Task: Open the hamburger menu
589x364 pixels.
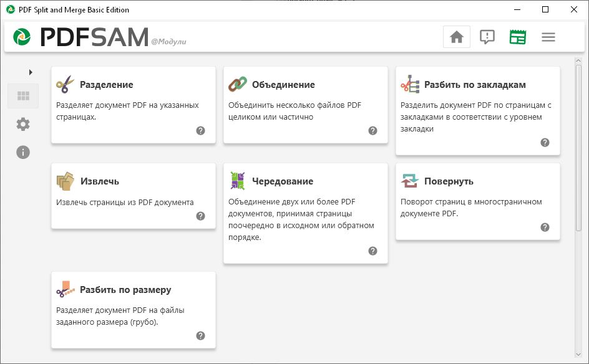Action: [x=548, y=37]
